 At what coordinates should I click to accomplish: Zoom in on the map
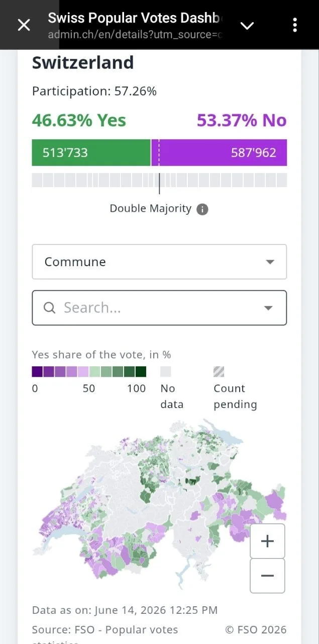pyautogui.click(x=267, y=541)
